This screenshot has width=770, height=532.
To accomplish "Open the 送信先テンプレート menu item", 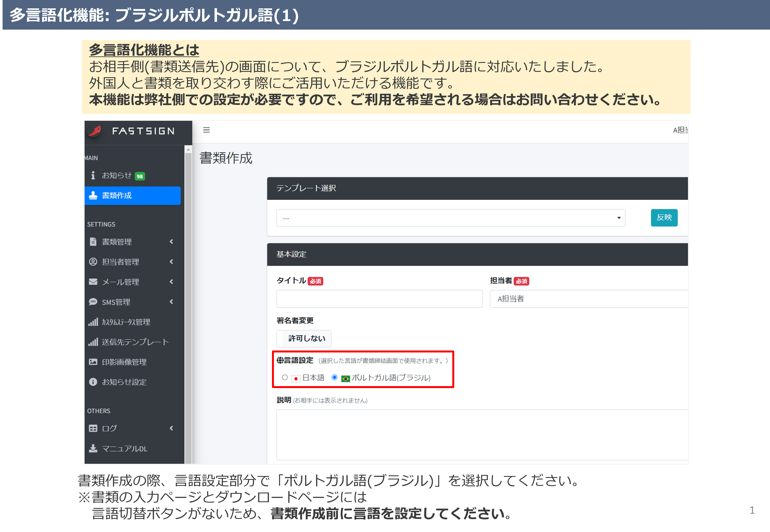I will (x=135, y=342).
